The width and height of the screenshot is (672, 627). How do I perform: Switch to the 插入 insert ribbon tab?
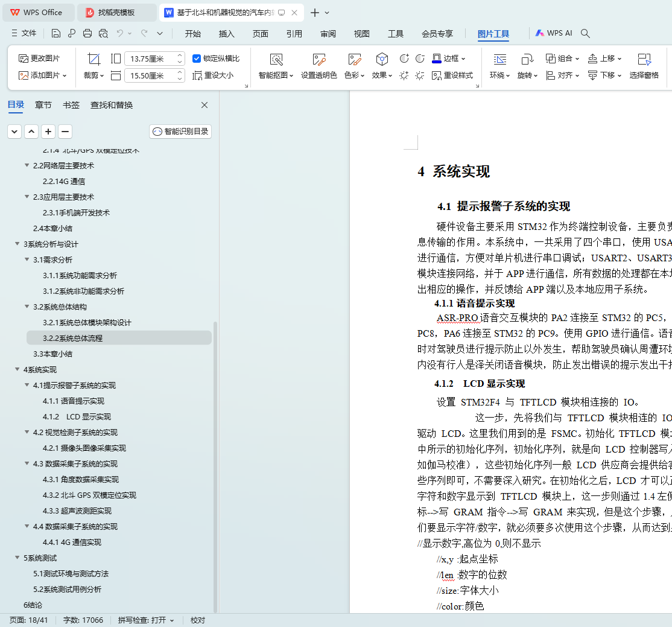click(226, 34)
